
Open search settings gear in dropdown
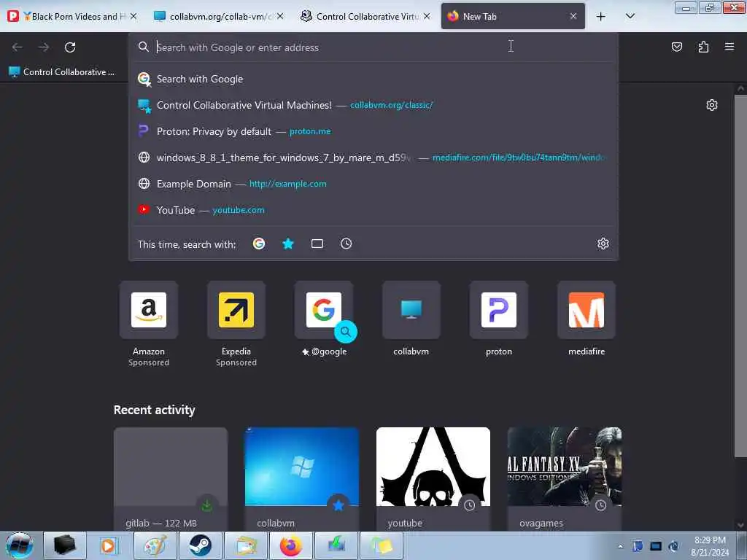click(603, 244)
